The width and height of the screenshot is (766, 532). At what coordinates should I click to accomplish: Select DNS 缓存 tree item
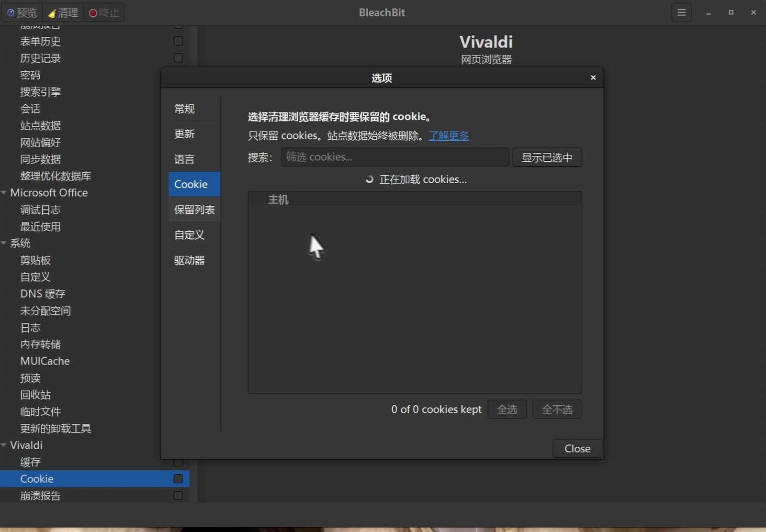(x=43, y=294)
